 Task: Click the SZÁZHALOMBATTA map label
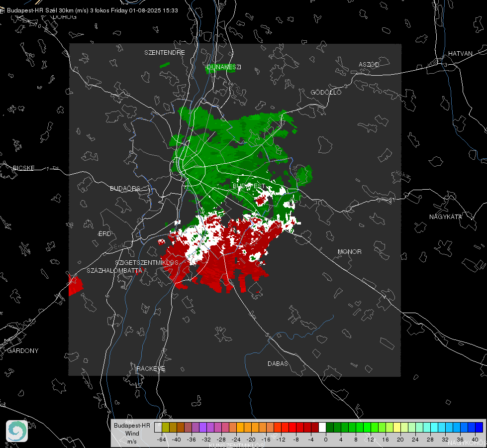[x=114, y=271]
